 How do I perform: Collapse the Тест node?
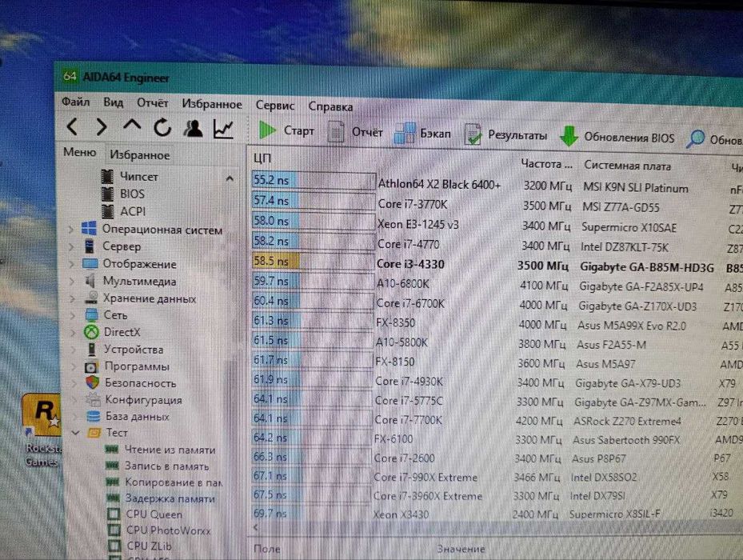pyautogui.click(x=75, y=433)
